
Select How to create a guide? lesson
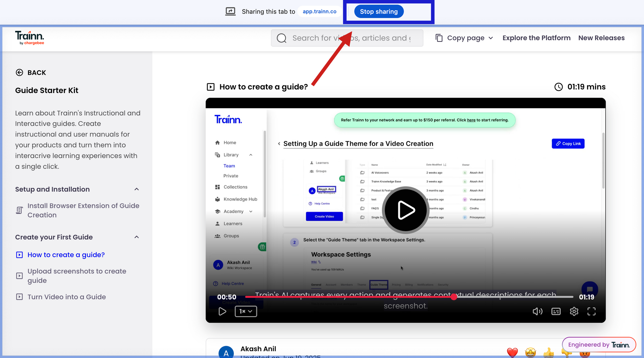point(66,255)
